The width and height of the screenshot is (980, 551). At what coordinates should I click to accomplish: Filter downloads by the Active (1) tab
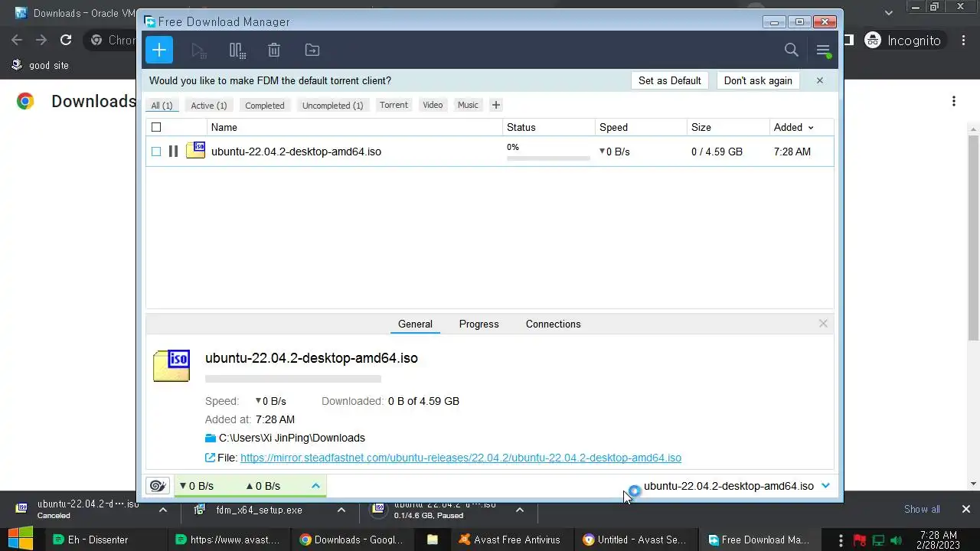point(209,106)
